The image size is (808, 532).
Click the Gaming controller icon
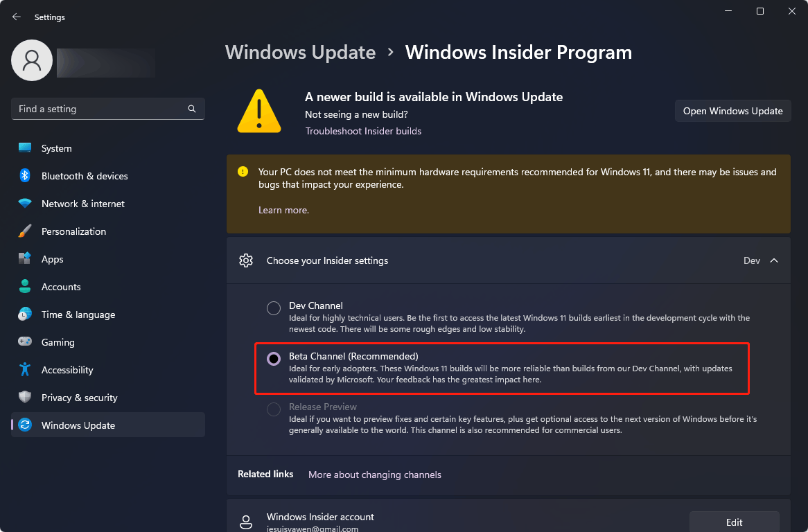pos(25,342)
